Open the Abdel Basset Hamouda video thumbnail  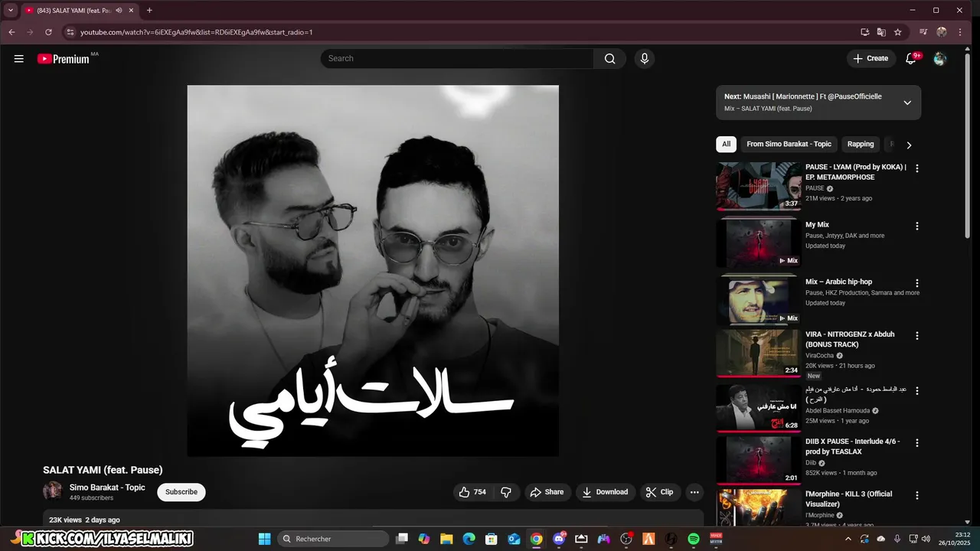click(758, 408)
